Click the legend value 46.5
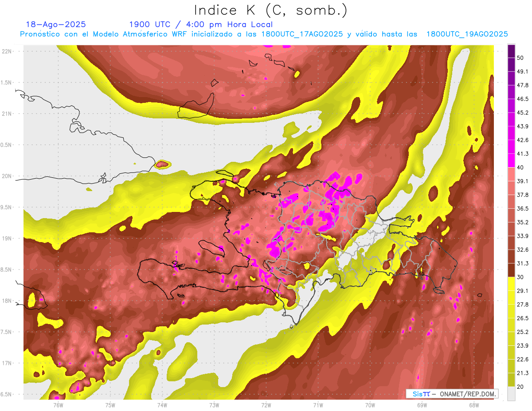The image size is (532, 411). point(522,99)
